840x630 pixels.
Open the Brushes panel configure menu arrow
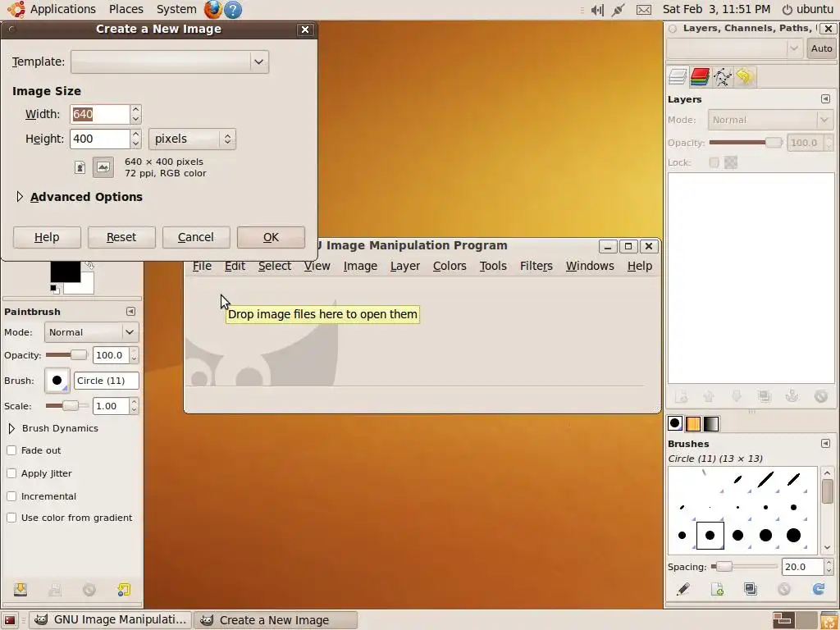click(825, 443)
